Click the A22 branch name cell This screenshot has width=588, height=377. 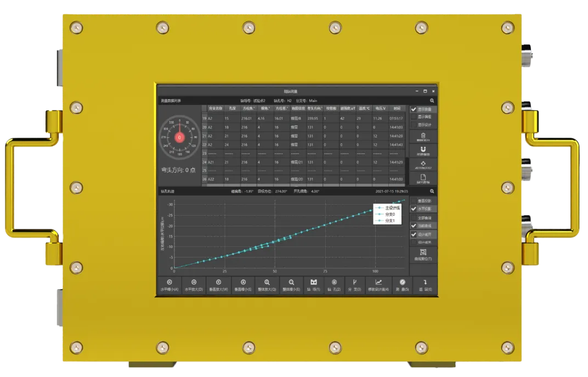point(216,179)
